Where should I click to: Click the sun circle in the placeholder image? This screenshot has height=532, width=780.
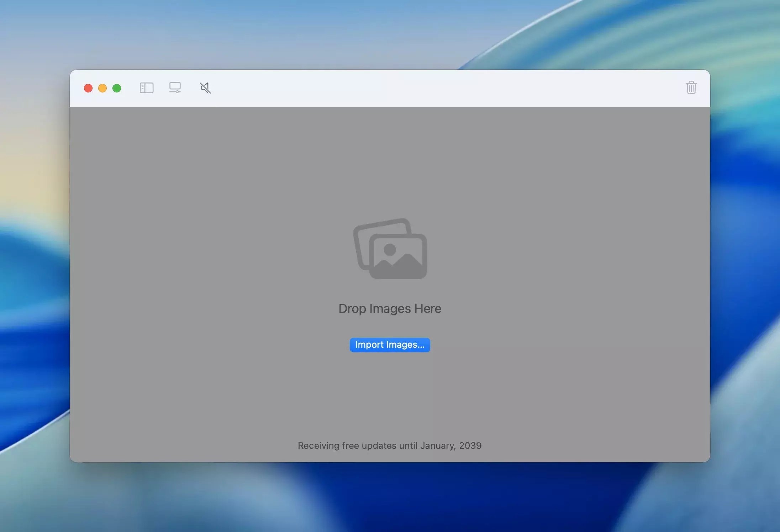pos(390,250)
